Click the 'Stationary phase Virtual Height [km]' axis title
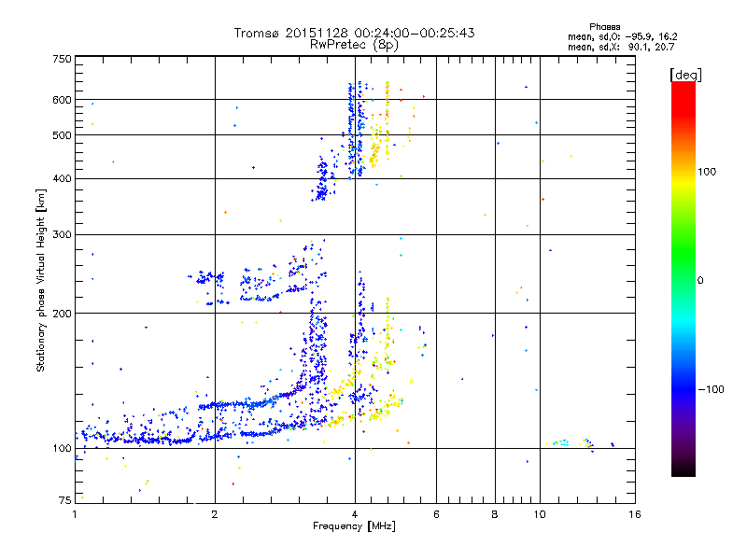The image size is (747, 560). pyautogui.click(x=41, y=280)
